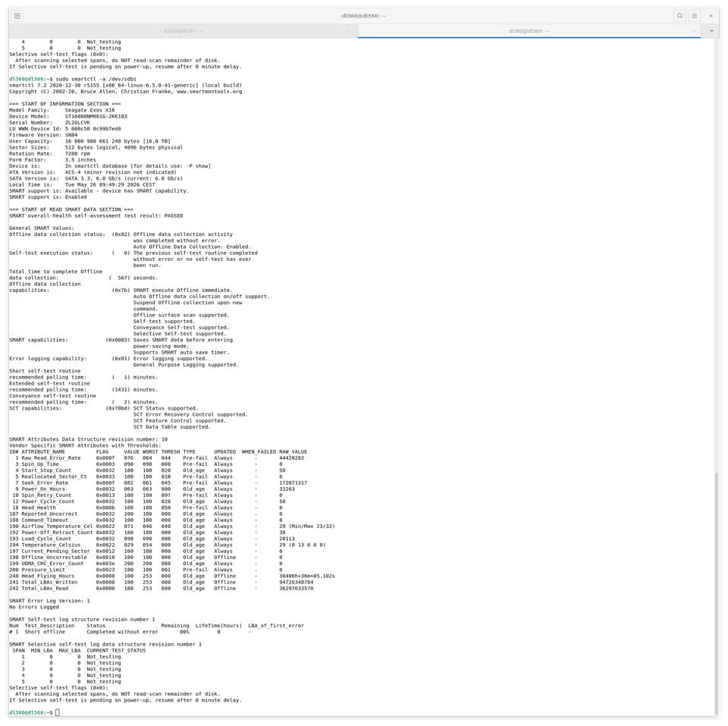Click Seek_Error_Rate raw value 172071317
Screen dimensions: 728x726
click(293, 483)
